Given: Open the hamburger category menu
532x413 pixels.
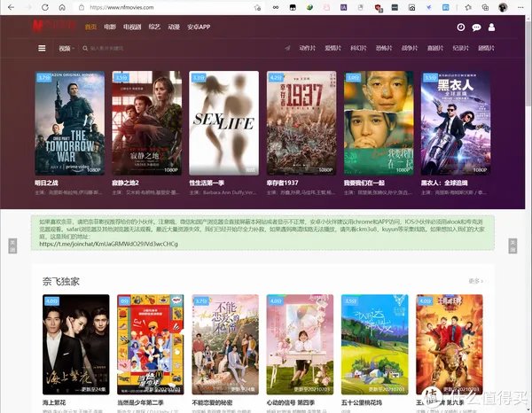Looking at the screenshot, I should click(42, 48).
